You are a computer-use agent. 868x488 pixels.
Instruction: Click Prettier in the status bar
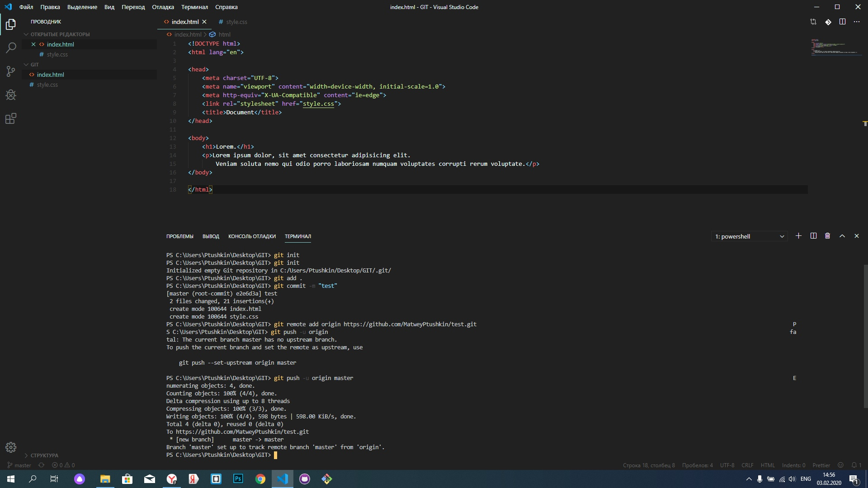[x=821, y=465]
